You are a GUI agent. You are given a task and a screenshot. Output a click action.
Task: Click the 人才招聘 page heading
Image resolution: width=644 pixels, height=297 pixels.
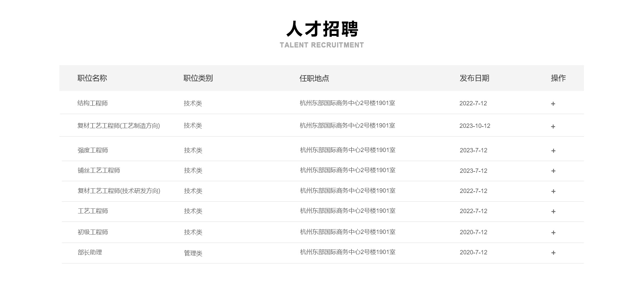click(x=322, y=29)
